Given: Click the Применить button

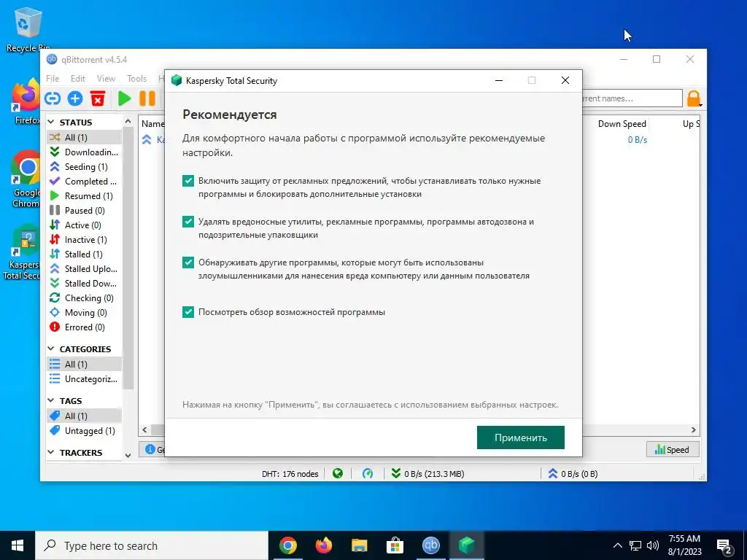Looking at the screenshot, I should (x=521, y=437).
